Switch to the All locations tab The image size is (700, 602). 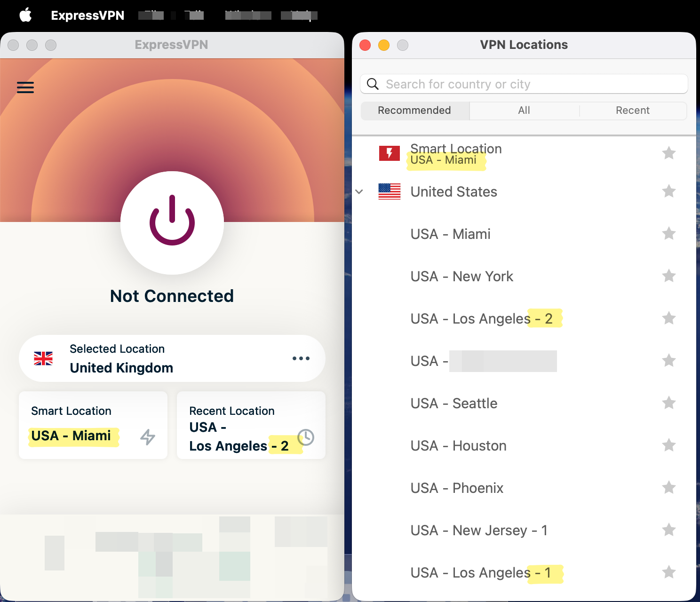tap(524, 111)
